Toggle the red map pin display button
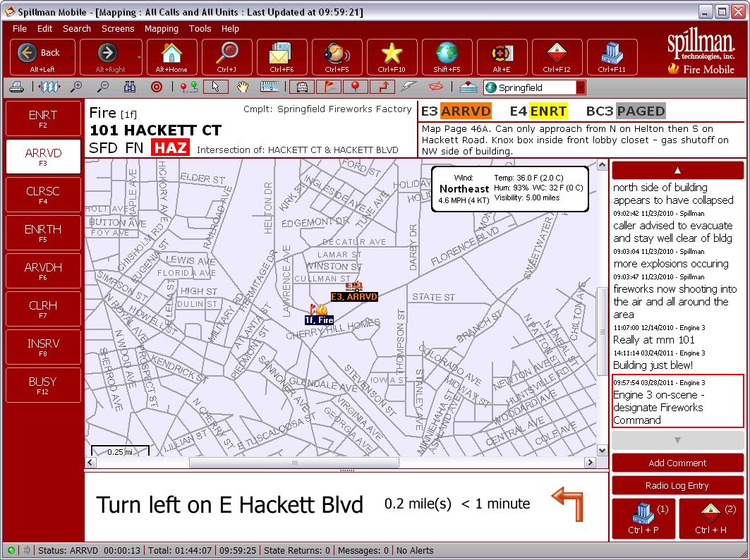The height and width of the screenshot is (560, 750). [356, 87]
